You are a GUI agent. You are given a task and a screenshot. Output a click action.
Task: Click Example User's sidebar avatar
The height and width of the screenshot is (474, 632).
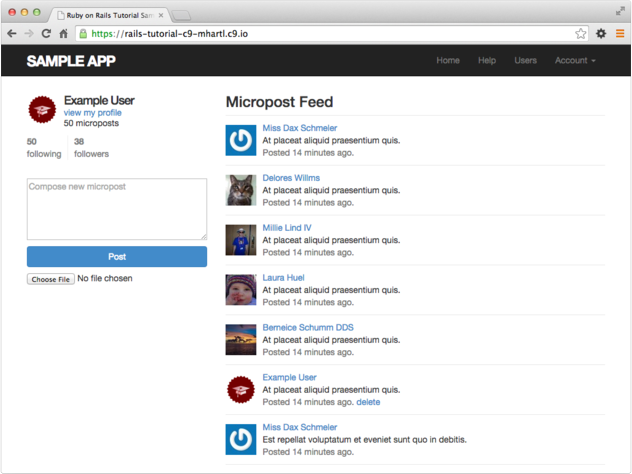[42, 110]
